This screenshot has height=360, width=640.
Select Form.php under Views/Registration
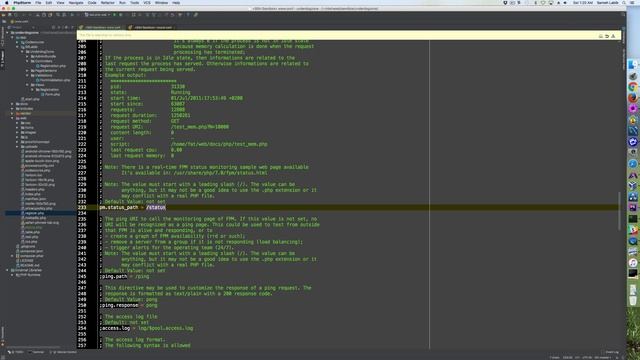[x=50, y=94]
